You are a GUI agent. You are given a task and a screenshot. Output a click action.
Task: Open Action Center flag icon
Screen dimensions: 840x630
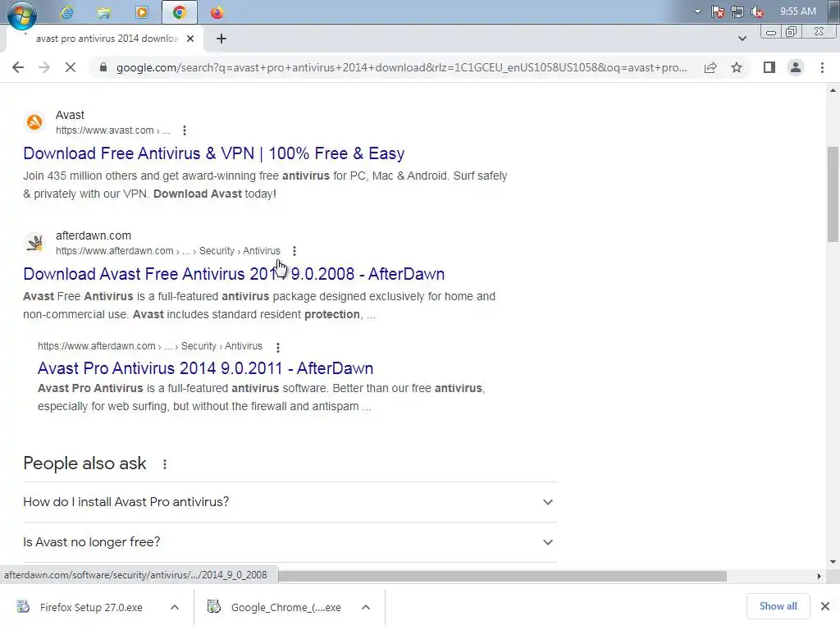click(x=718, y=11)
